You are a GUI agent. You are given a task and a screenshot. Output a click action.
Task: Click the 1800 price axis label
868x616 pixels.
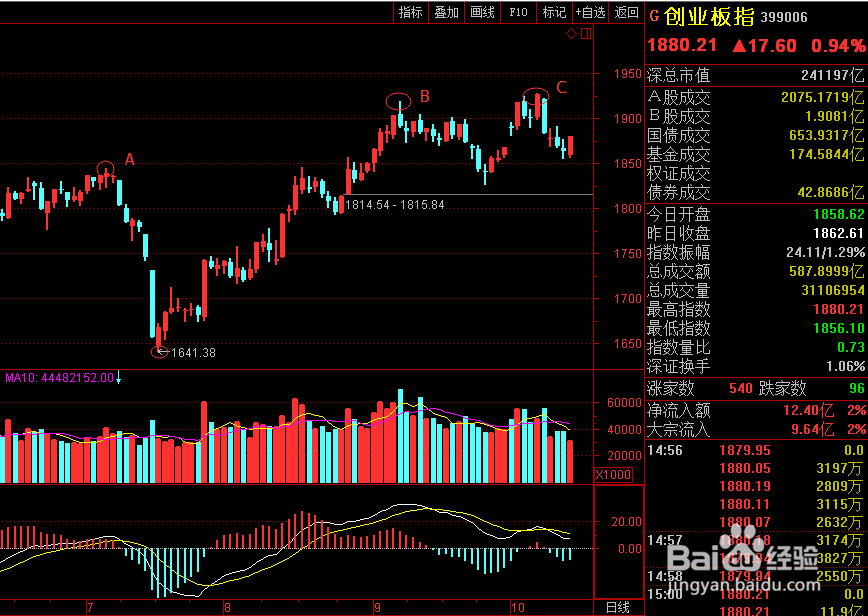click(x=628, y=209)
